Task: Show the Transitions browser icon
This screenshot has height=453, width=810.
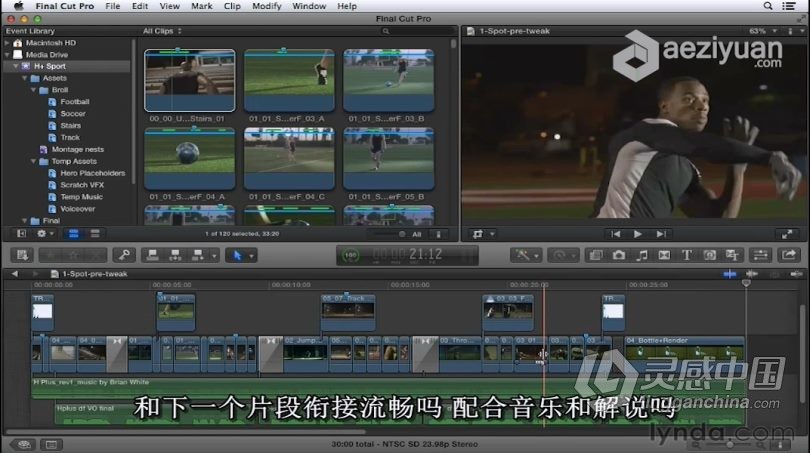Action: coord(664,255)
